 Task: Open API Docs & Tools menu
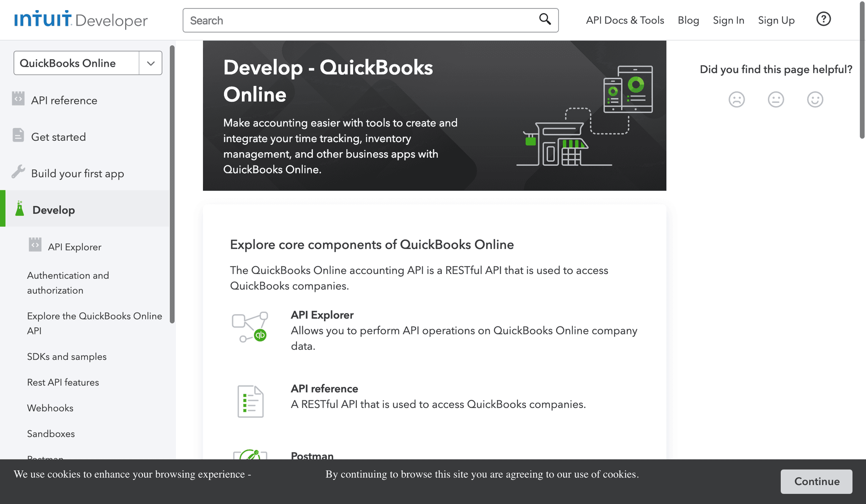pos(625,20)
